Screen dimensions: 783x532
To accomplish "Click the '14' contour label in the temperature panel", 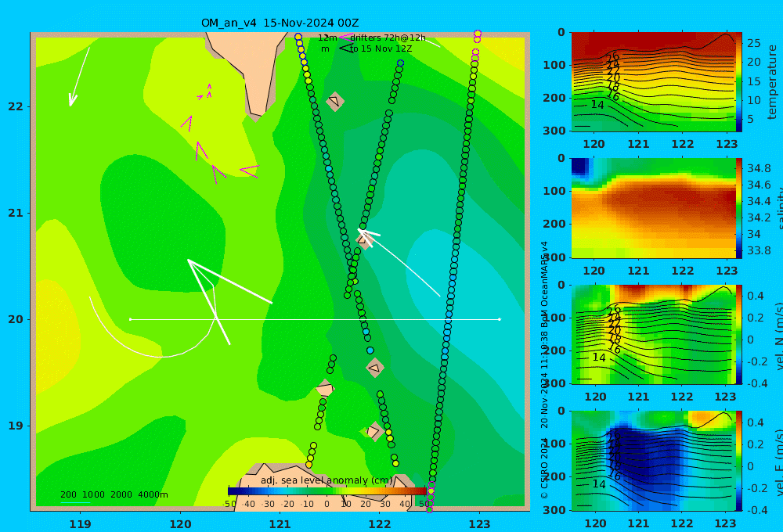I will (x=597, y=105).
